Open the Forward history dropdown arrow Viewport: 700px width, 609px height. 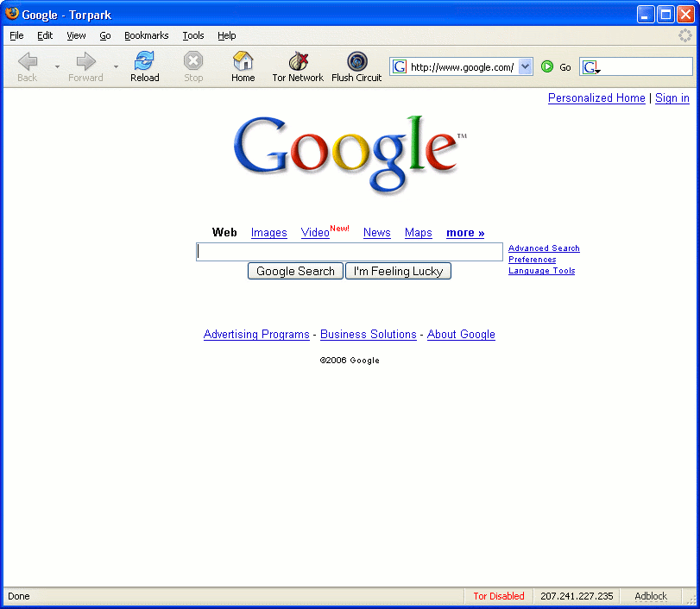[x=116, y=67]
